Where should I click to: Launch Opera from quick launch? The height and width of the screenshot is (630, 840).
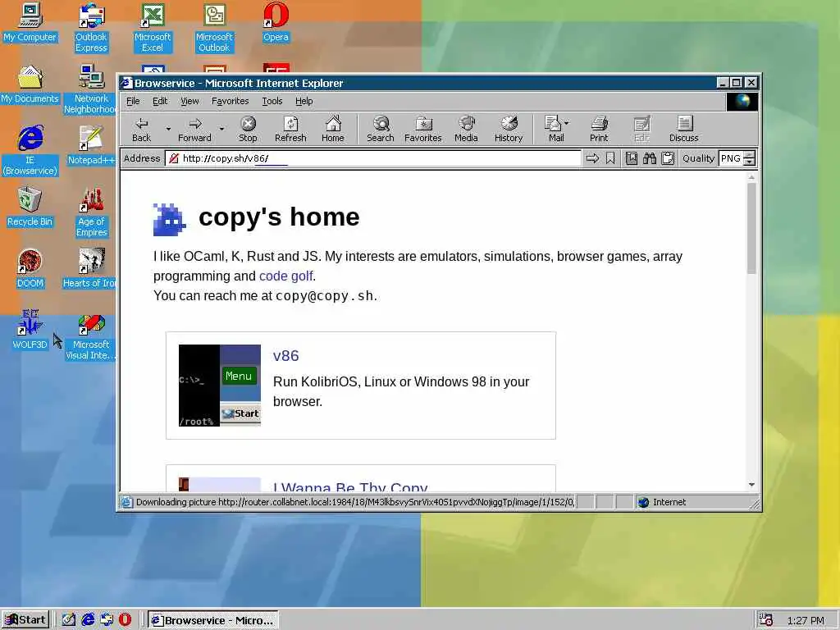125,620
